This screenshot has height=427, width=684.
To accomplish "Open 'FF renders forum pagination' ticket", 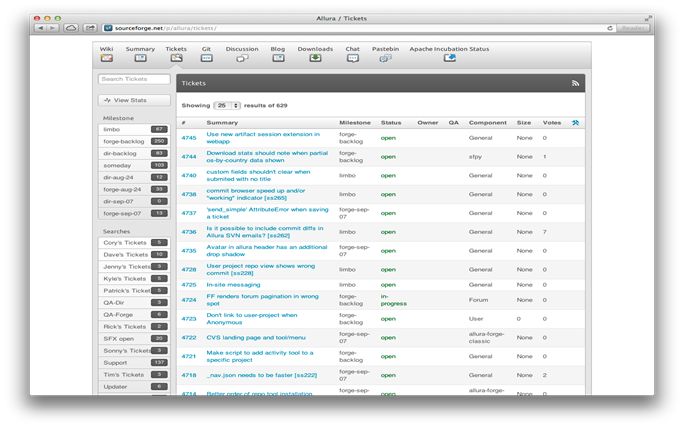I will tap(262, 300).
